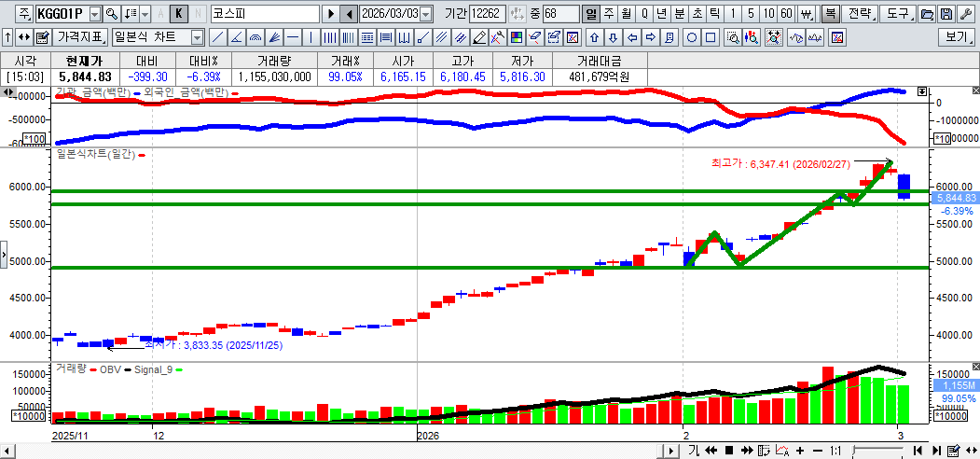Toggle the K market button
This screenshot has height=459, width=980.
[179, 15]
